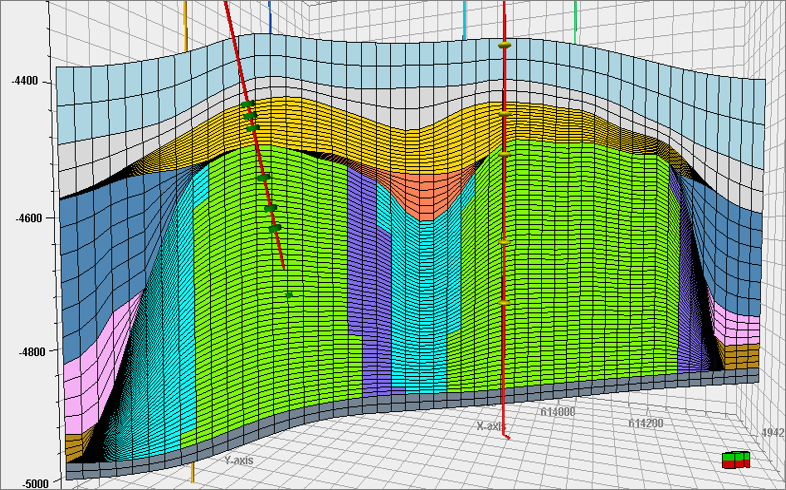Select the isolated green marker below deviated well
The height and width of the screenshot is (490, 786).
pyautogui.click(x=289, y=295)
